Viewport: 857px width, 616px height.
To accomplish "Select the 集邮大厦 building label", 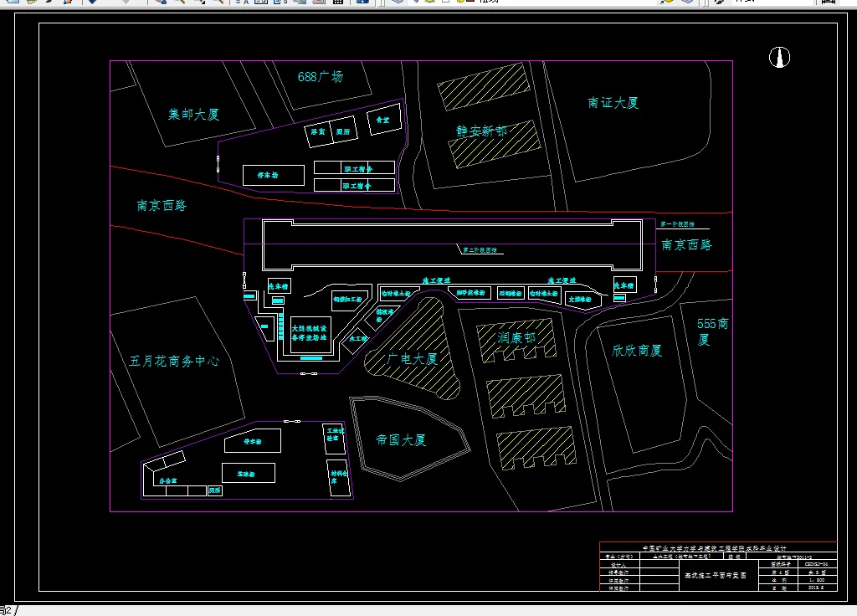I will click(193, 114).
